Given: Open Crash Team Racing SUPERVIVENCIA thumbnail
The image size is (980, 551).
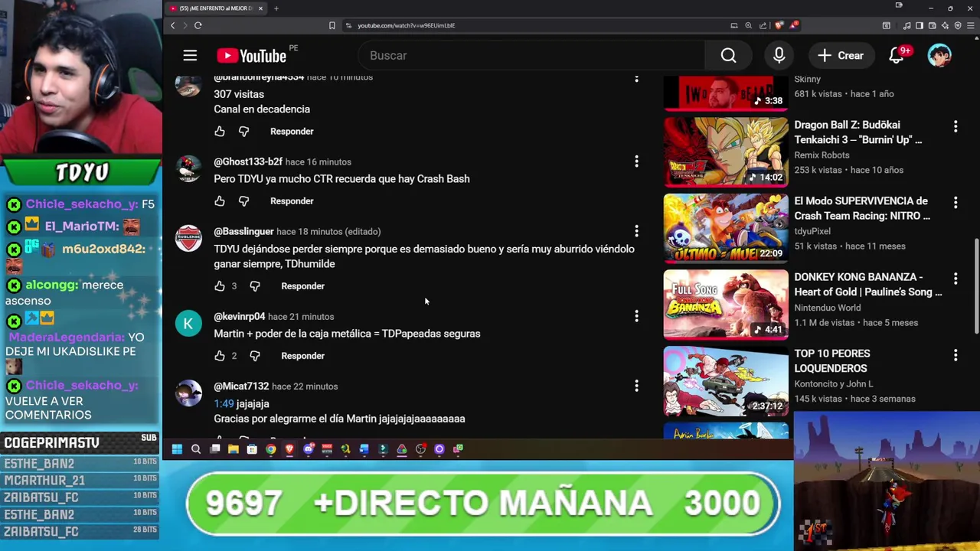Looking at the screenshot, I should click(726, 228).
